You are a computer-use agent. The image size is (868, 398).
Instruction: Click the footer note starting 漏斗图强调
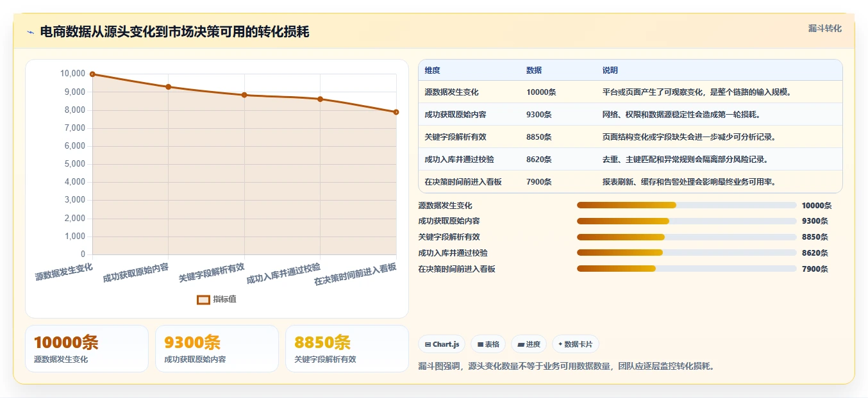coord(566,367)
